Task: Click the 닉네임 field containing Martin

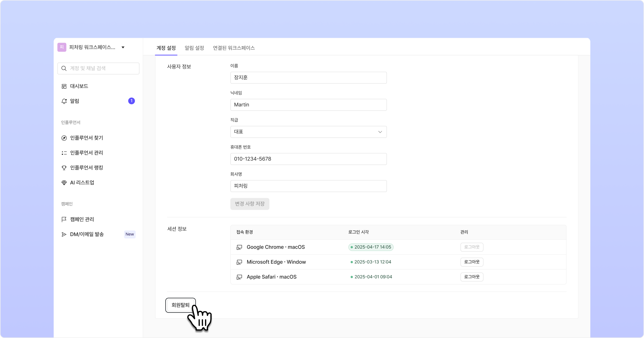Action: click(x=308, y=105)
